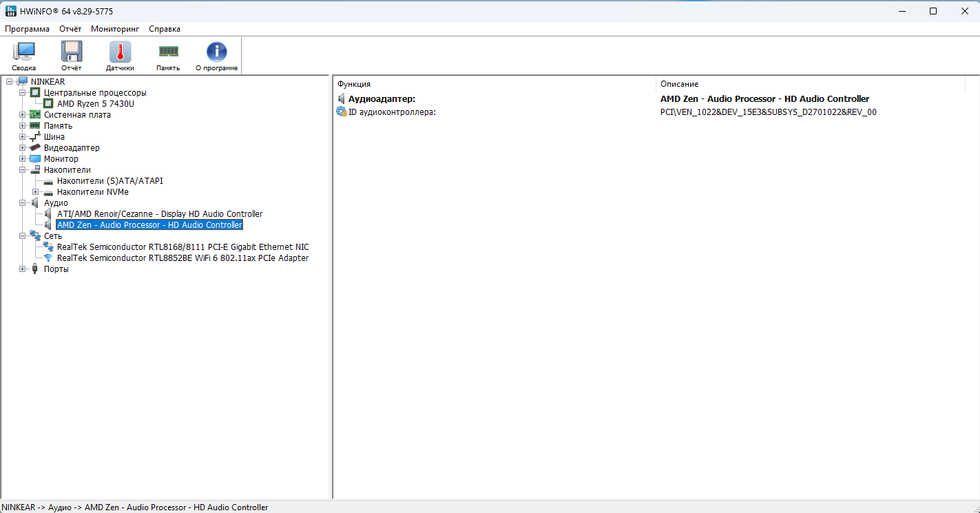
Task: Expand the Системная плата node
Action: pos(23,115)
